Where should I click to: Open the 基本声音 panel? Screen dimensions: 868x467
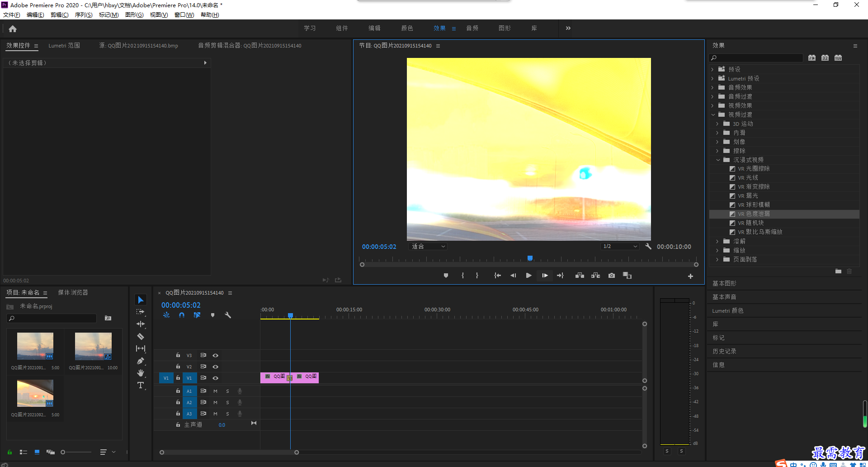(x=724, y=297)
